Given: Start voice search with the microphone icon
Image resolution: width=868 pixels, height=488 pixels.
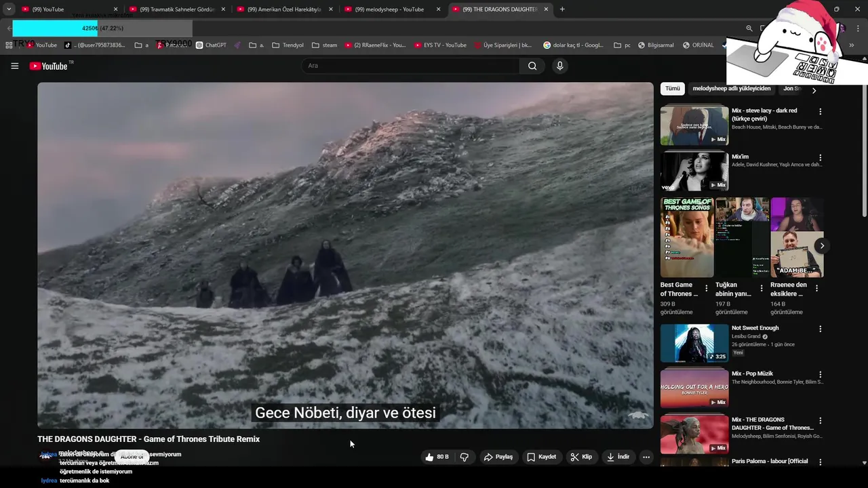Looking at the screenshot, I should click(559, 66).
